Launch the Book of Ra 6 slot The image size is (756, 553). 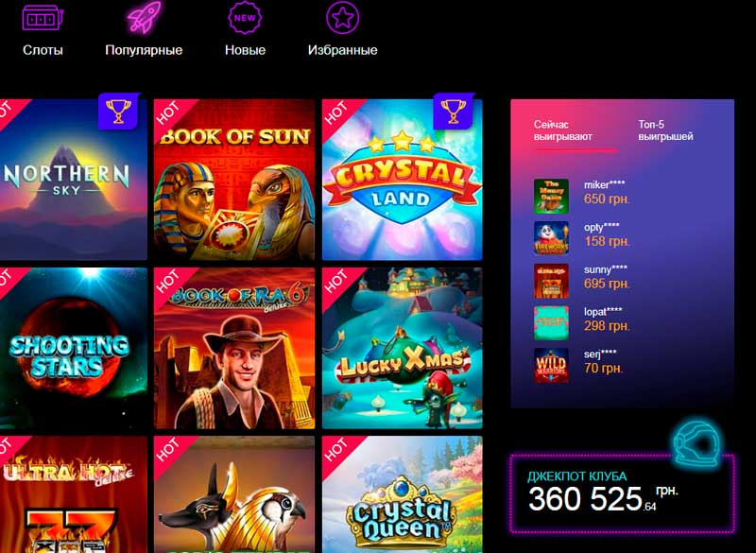234,348
